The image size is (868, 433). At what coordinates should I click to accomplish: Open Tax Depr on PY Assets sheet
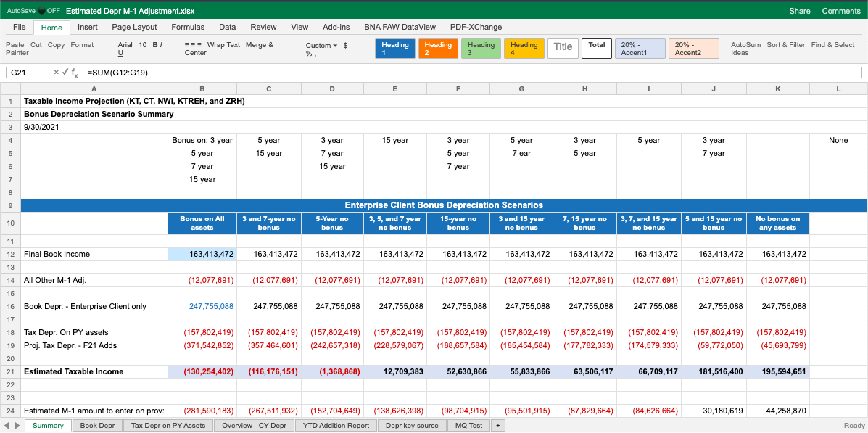click(x=168, y=426)
